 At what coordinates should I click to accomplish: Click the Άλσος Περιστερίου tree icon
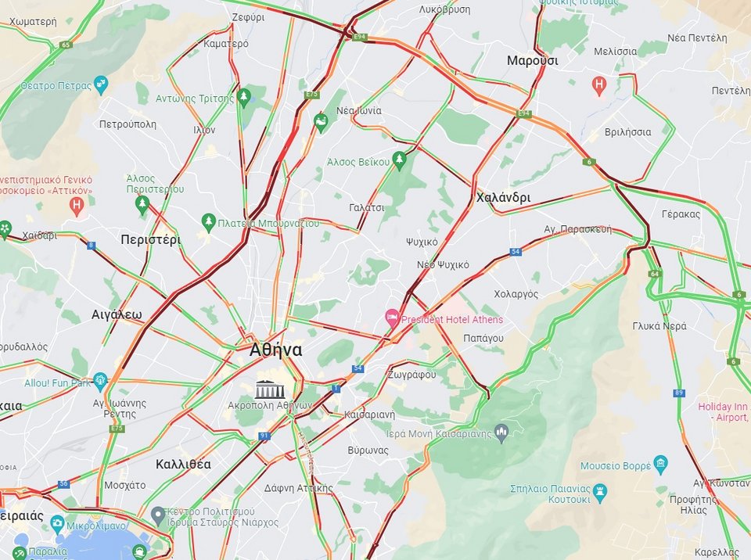142,205
